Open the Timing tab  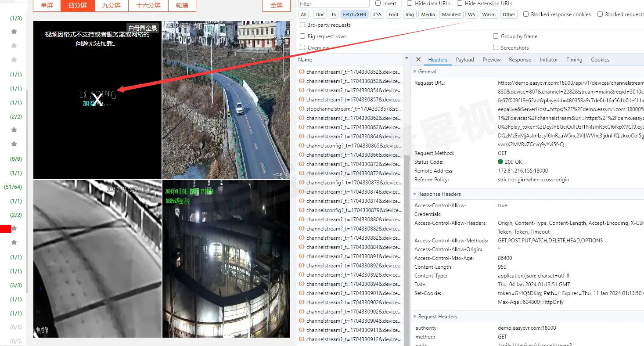[574, 60]
